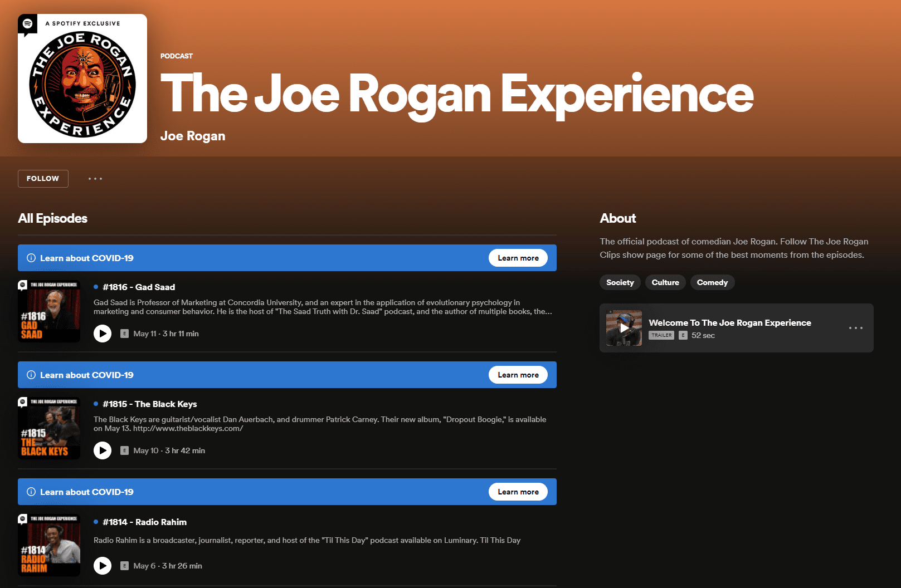Click Spotify logo on podcast cover art
The image size is (901, 588).
click(x=27, y=24)
